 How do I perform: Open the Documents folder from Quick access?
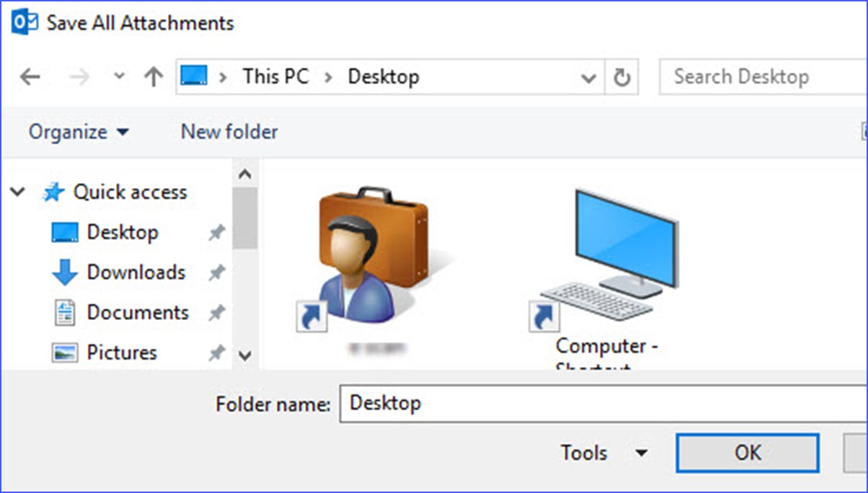pyautogui.click(x=137, y=312)
